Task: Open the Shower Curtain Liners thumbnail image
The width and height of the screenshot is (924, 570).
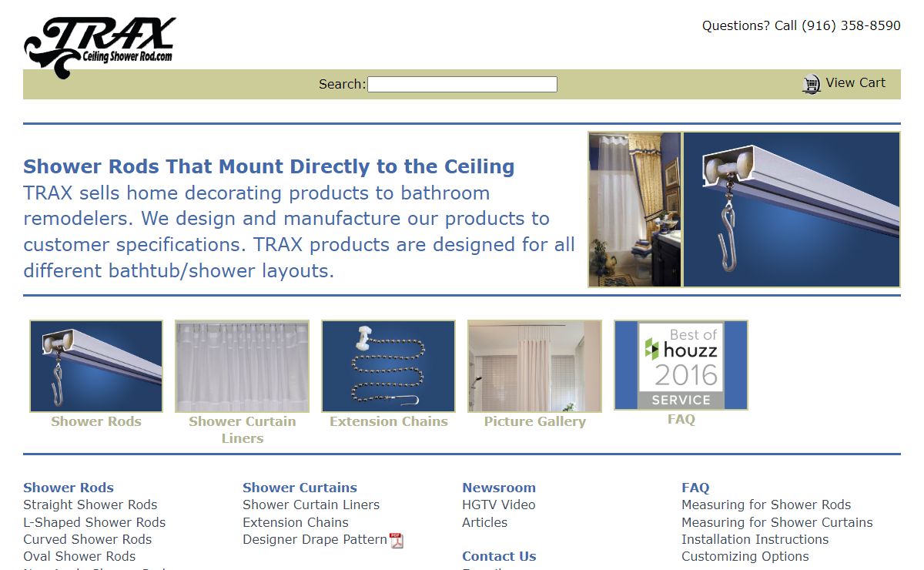Action: click(243, 367)
